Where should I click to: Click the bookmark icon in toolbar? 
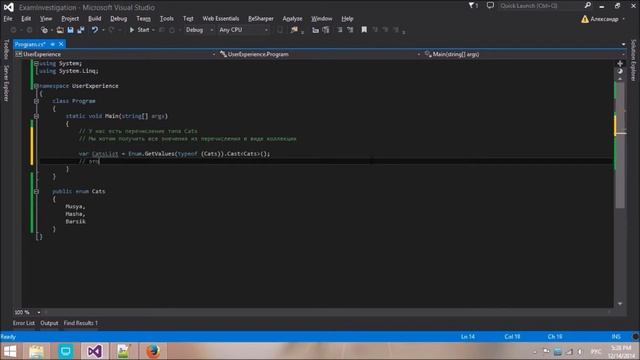pos(364,30)
